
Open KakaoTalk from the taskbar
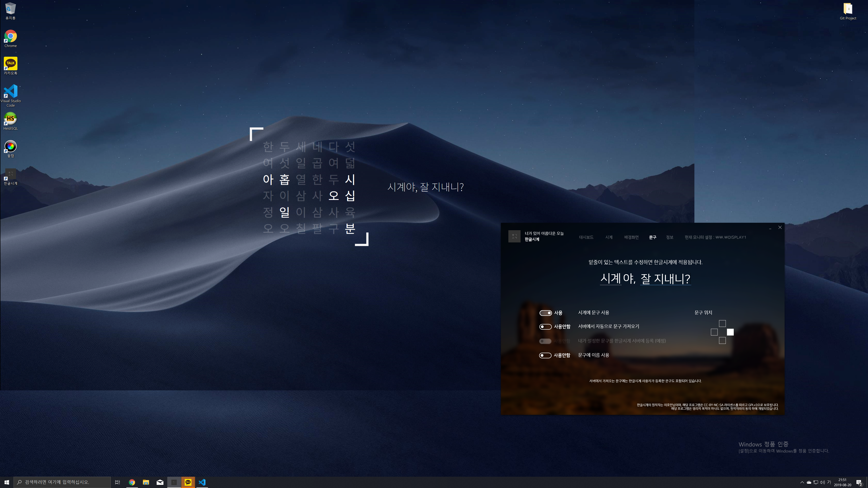pos(188,482)
